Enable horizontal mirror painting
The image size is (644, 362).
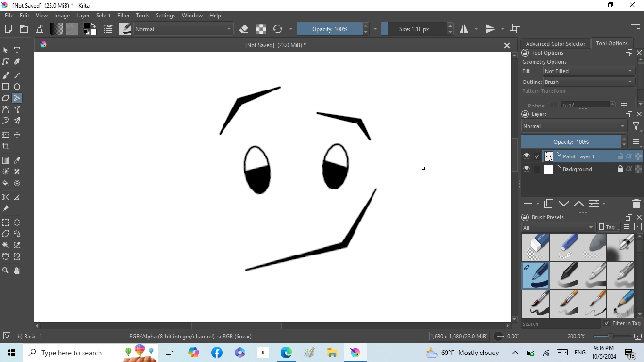(464, 29)
